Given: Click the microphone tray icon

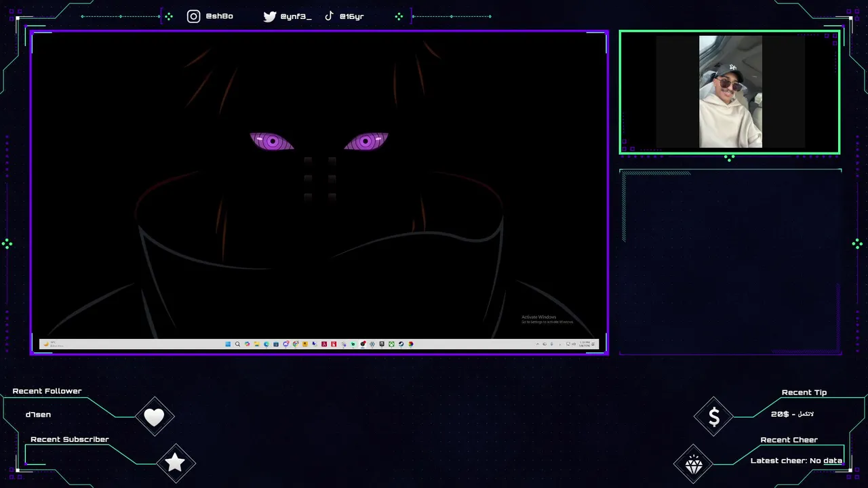Looking at the screenshot, I should (552, 344).
